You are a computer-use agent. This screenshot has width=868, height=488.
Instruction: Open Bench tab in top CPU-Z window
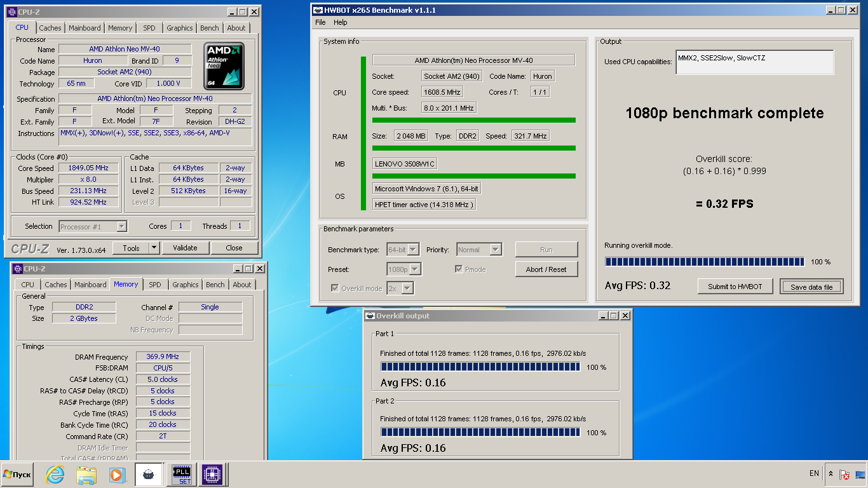coord(210,28)
